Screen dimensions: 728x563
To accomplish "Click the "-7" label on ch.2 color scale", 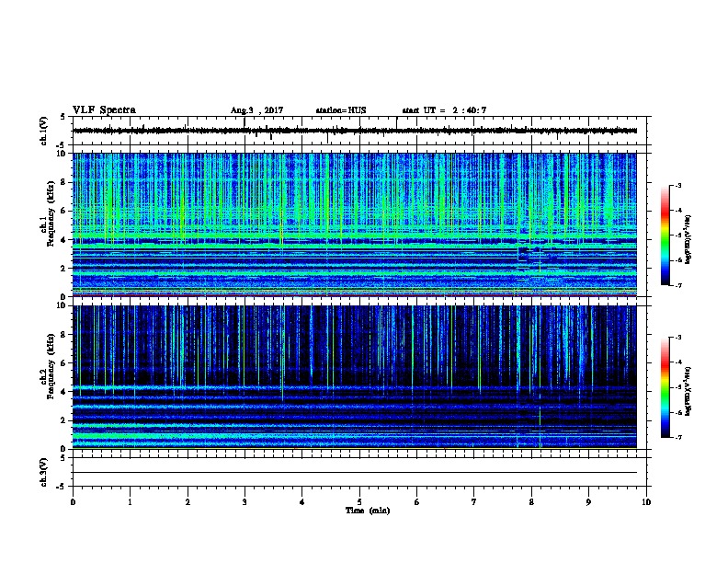I will point(678,437).
